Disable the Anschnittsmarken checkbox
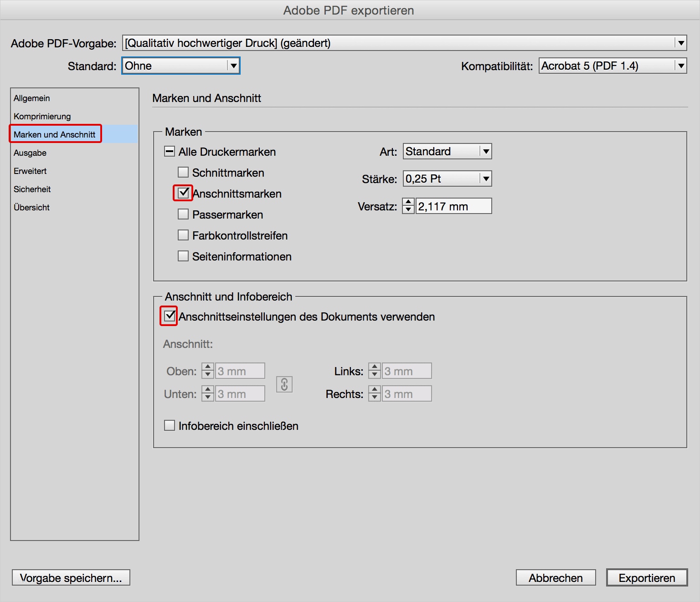 (183, 193)
